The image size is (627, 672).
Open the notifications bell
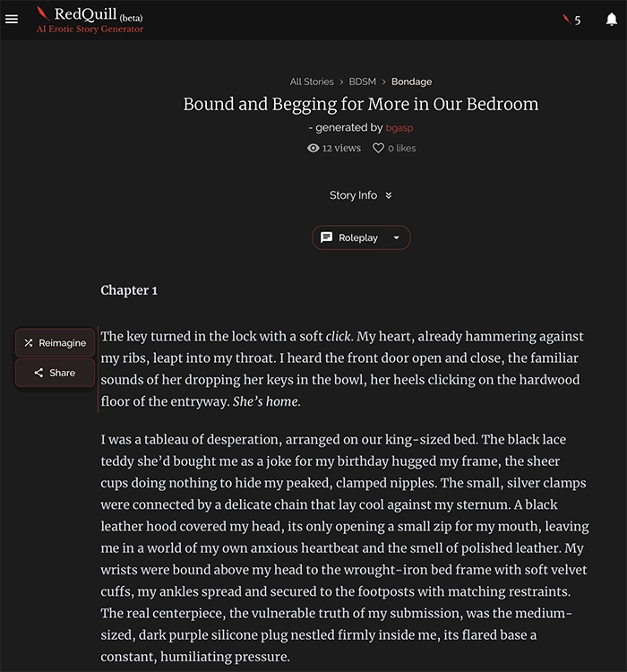pos(613,19)
